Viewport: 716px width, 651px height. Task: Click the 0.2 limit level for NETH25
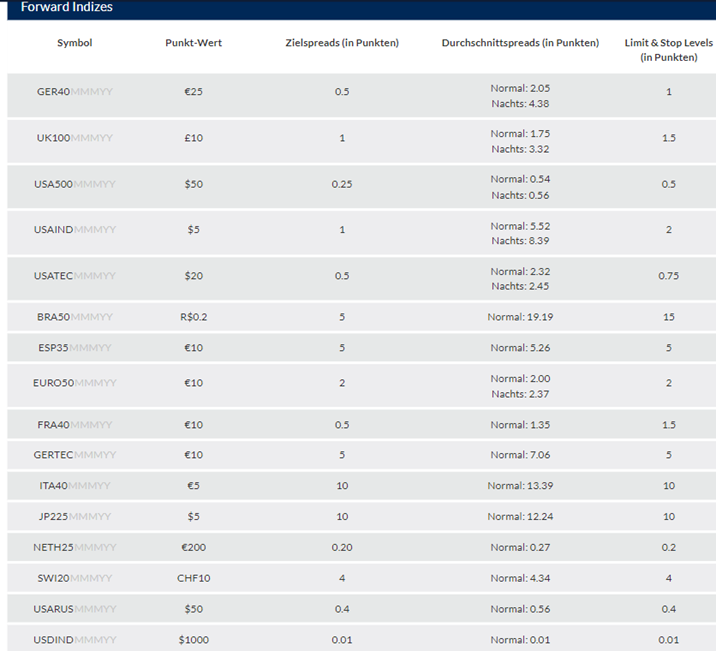(669, 547)
